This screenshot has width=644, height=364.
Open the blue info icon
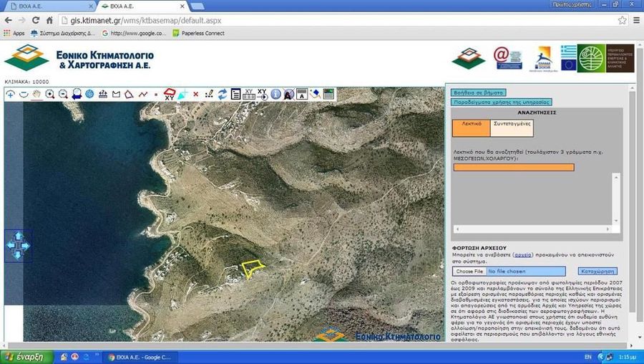(x=275, y=94)
